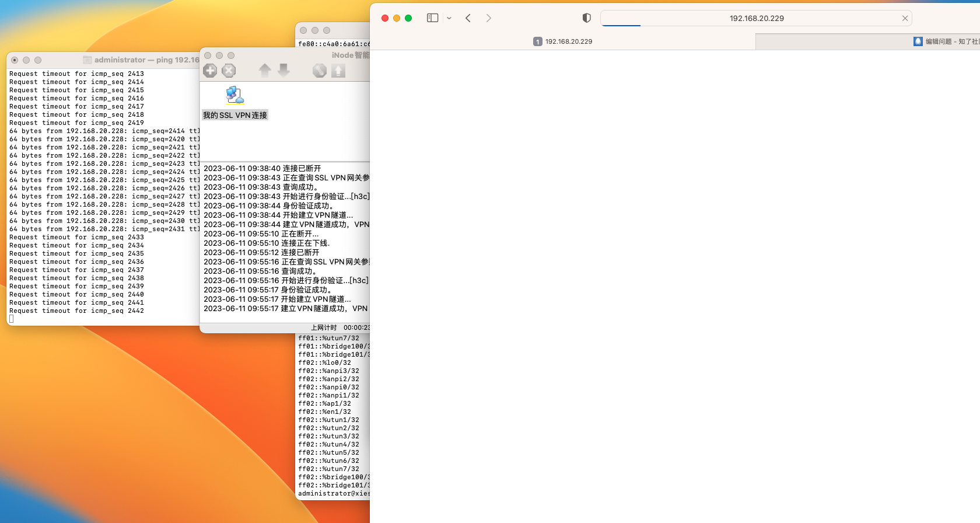The height and width of the screenshot is (523, 980).
Task: Select the SSL VPN connection computer icon
Action: (x=235, y=95)
